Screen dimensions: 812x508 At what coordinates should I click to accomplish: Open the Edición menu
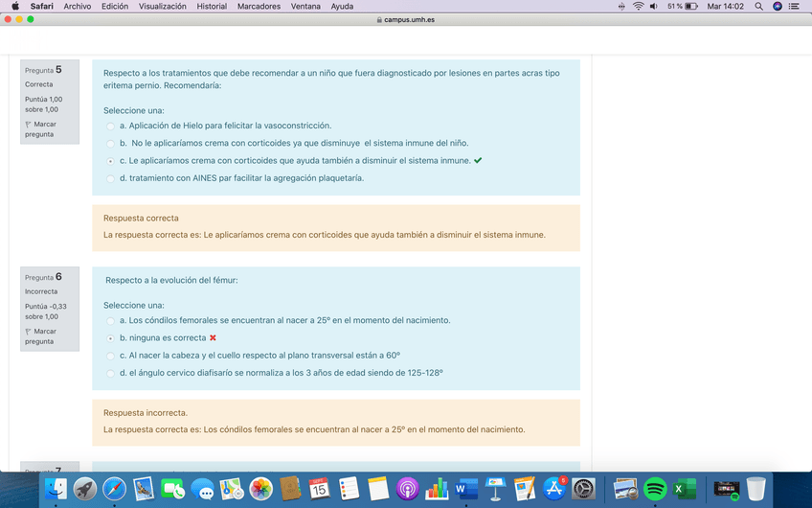click(x=115, y=6)
